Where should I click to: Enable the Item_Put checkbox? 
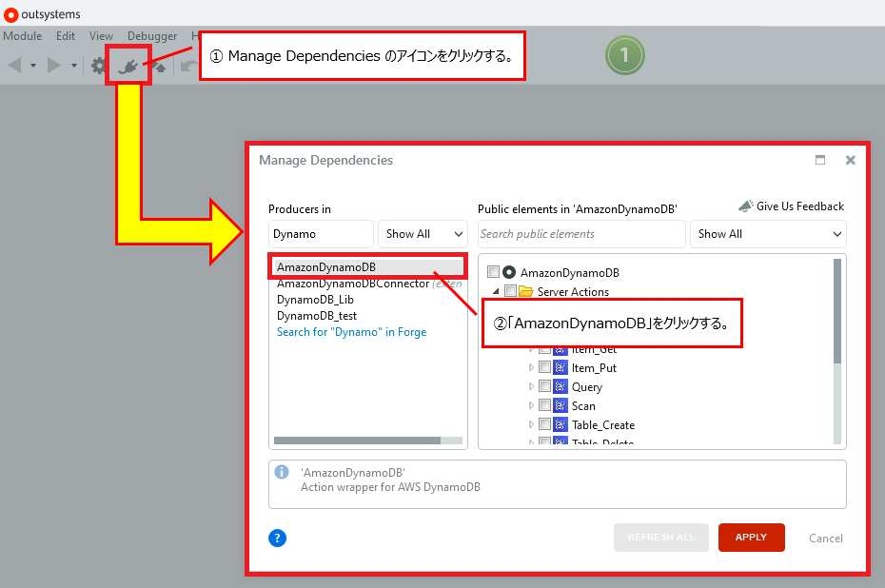543,367
